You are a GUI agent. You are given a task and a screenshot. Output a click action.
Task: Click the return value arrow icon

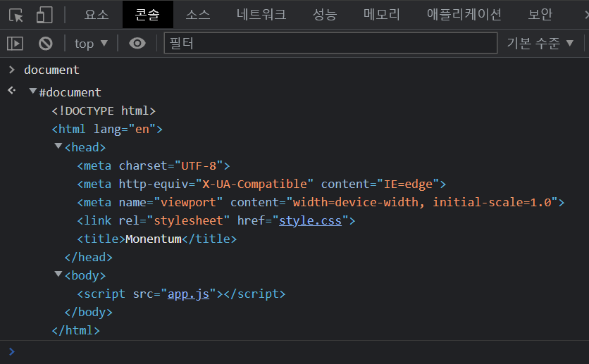(x=12, y=90)
